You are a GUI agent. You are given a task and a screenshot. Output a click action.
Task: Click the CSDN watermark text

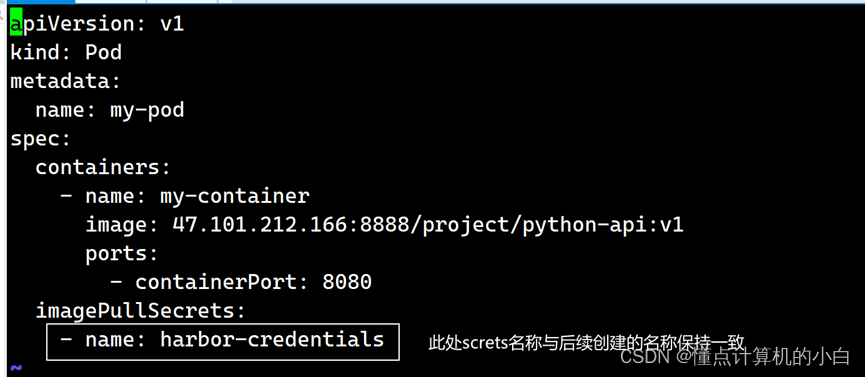(735, 358)
